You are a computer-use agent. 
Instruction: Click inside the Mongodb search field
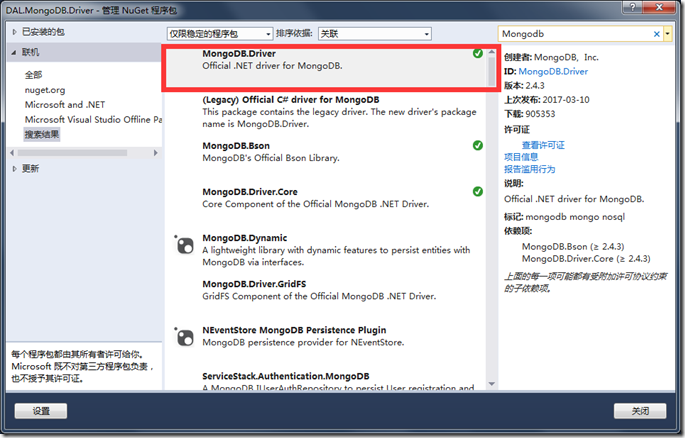point(574,34)
